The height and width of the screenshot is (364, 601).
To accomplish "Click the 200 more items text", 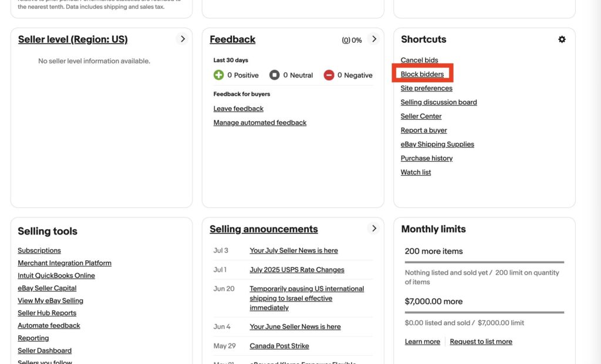I will [434, 251].
